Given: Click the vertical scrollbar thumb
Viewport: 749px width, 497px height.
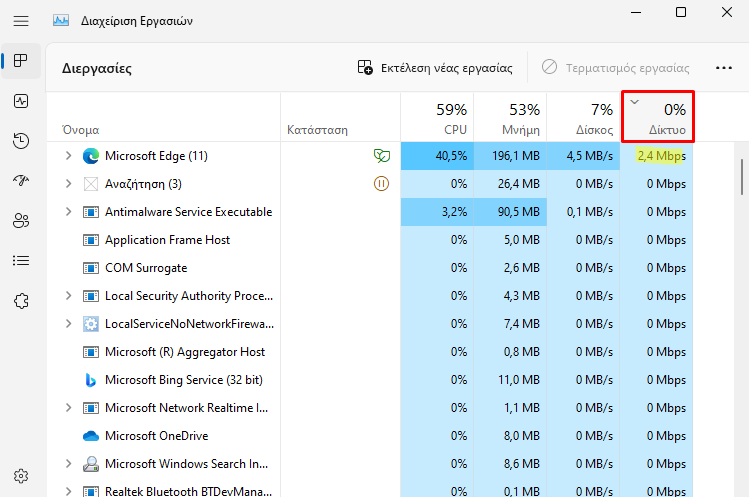Looking at the screenshot, I should point(742,177).
